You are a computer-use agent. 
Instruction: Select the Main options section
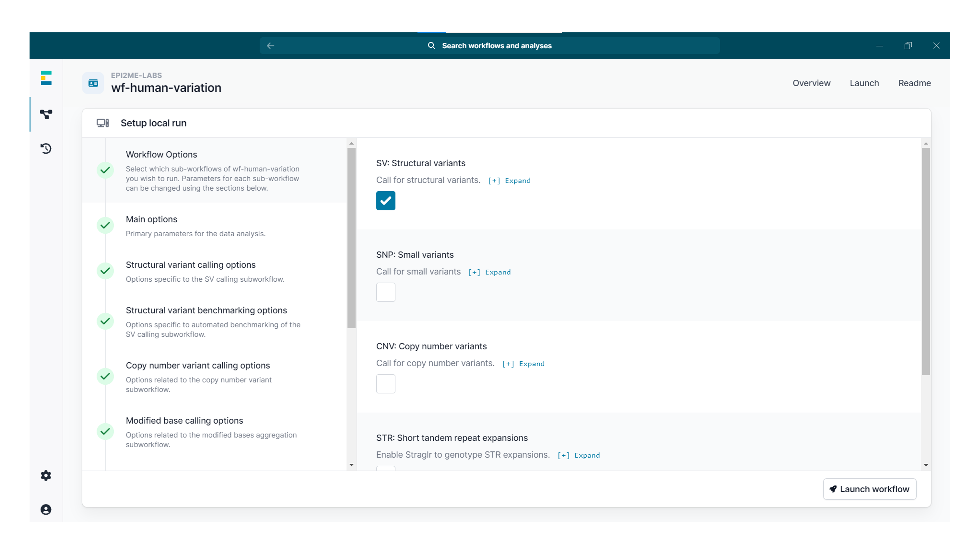tap(215, 226)
